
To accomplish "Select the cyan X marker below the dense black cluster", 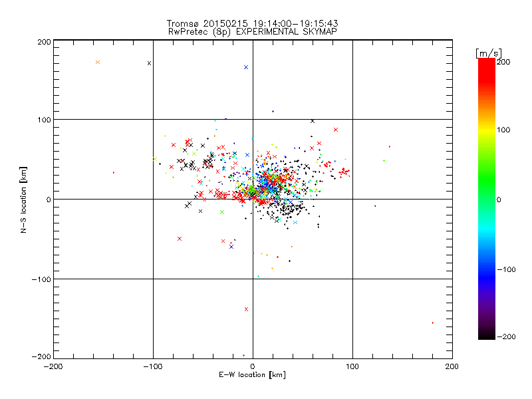I will coord(295,223).
